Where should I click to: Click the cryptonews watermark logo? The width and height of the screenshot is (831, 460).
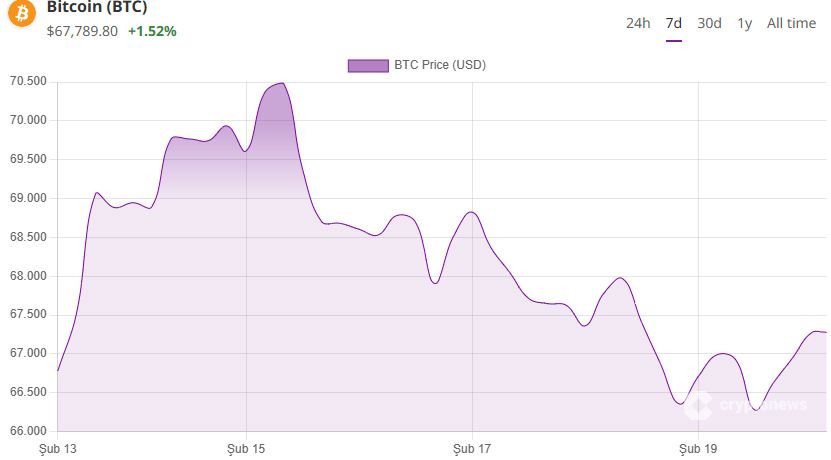(750, 404)
